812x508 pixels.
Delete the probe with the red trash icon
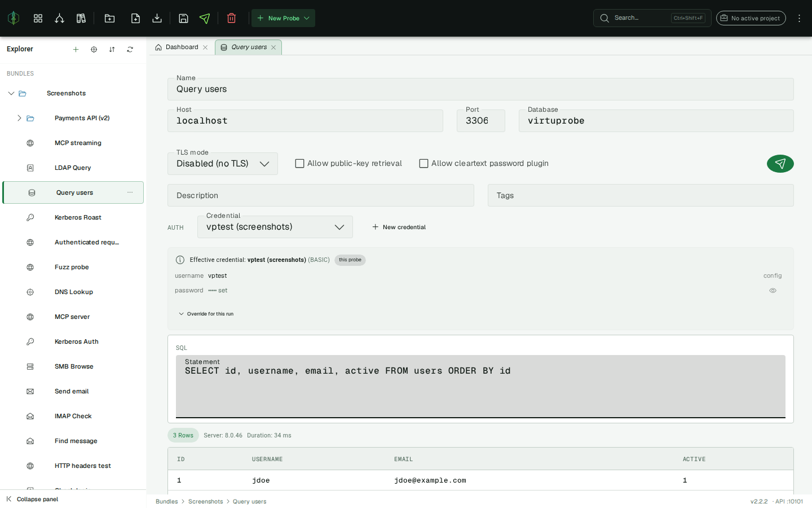[231, 18]
